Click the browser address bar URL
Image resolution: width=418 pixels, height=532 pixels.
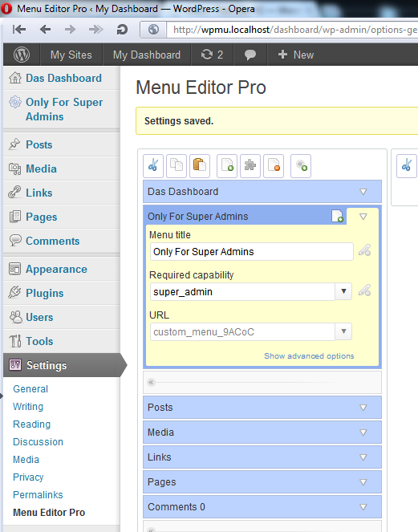point(294,30)
